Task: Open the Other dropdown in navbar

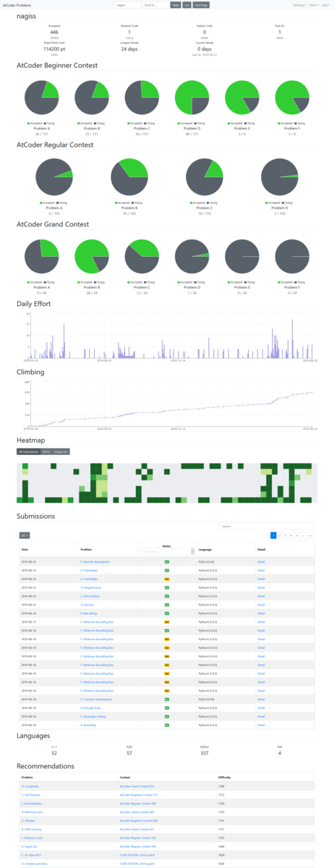Action: click(313, 5)
